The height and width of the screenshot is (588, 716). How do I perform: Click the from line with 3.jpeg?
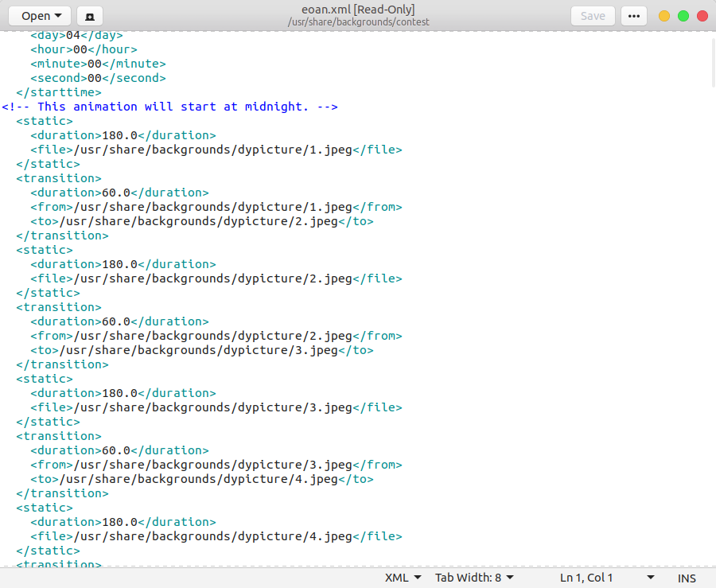[216, 465]
